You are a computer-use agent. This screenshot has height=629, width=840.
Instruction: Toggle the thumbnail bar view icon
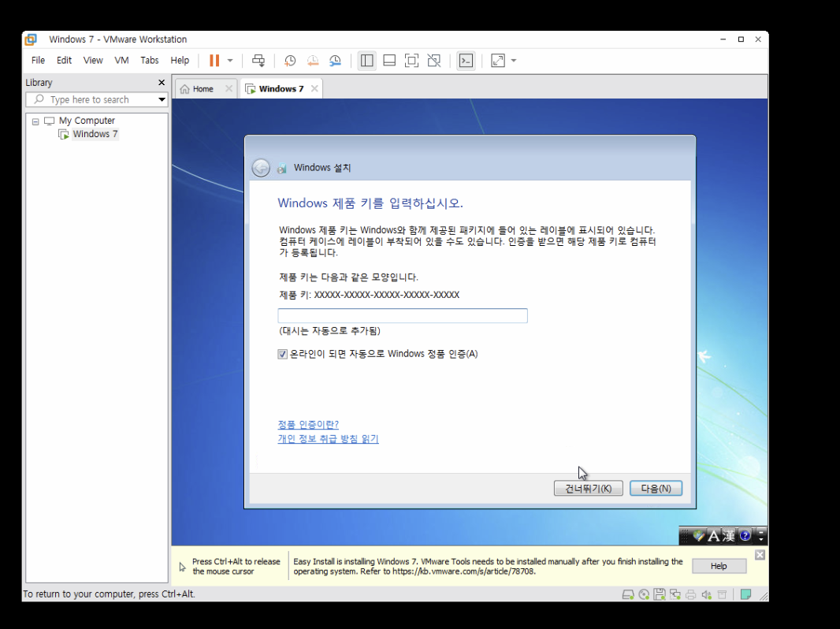pyautogui.click(x=389, y=61)
